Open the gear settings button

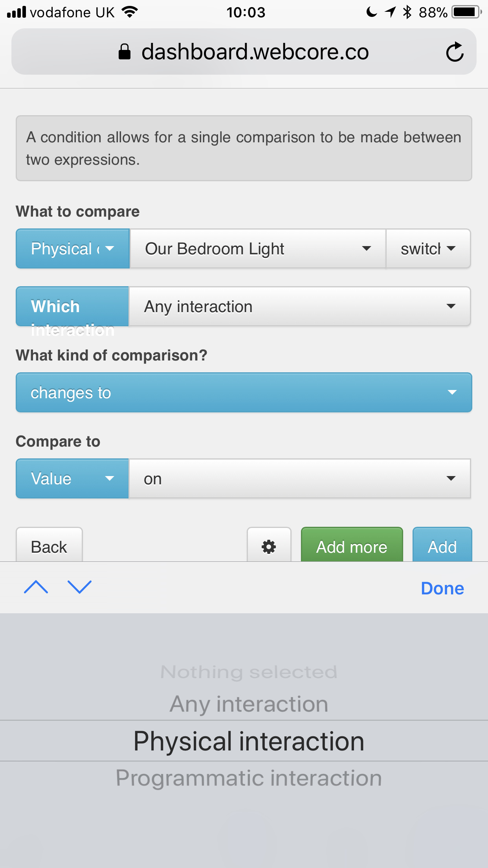point(269,546)
